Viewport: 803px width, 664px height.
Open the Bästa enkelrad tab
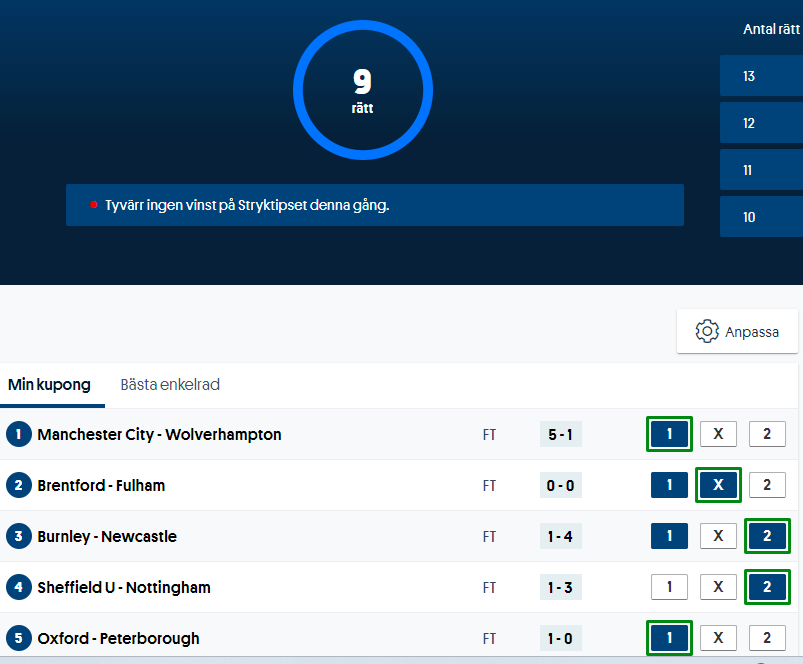[x=170, y=385]
